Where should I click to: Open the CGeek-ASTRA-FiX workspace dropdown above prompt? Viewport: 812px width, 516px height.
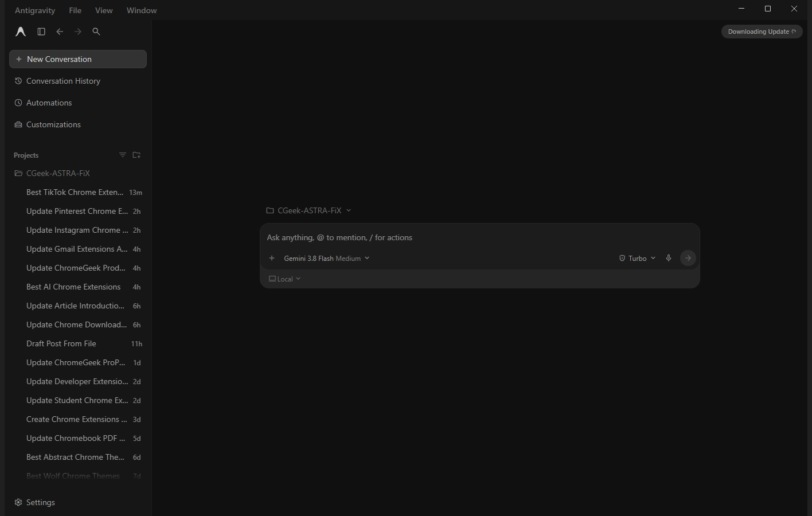[x=309, y=210]
